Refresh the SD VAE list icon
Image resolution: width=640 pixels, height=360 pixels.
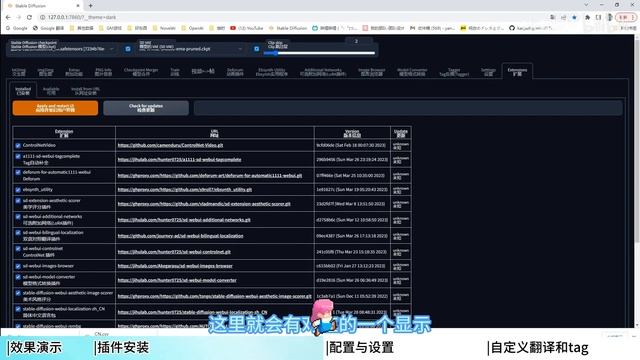click(x=256, y=49)
